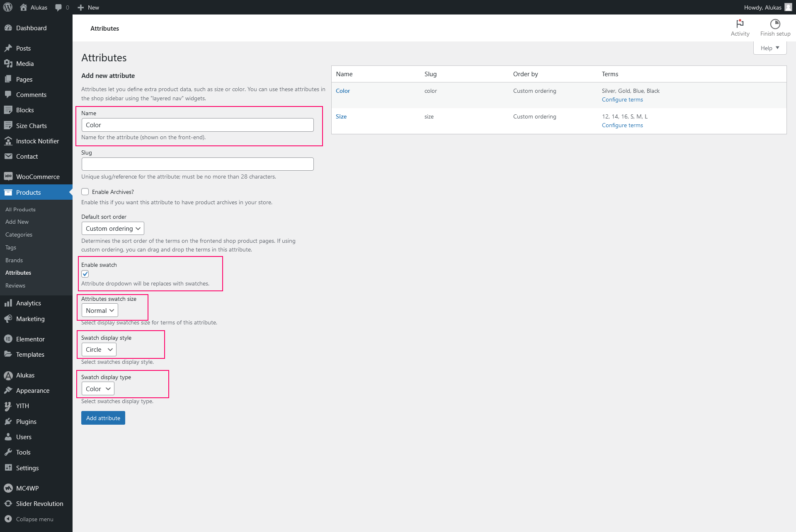Check the Enable Archives checkbox
The image size is (796, 532).
pyautogui.click(x=85, y=192)
